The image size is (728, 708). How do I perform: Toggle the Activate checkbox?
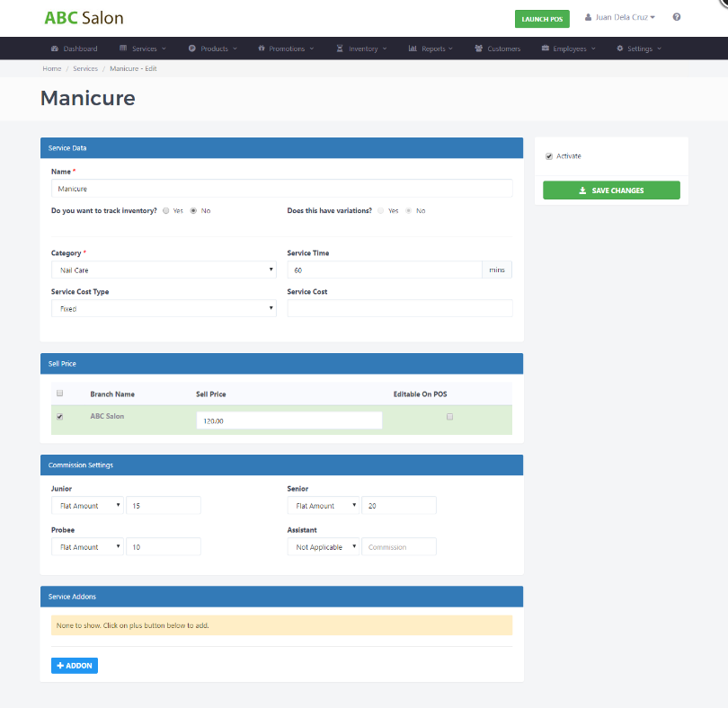[x=549, y=156]
